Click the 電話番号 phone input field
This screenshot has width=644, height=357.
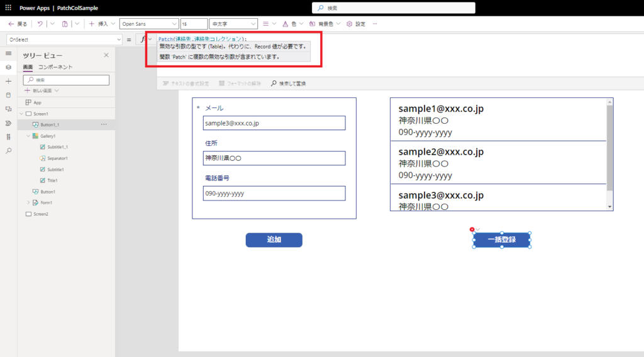tap(274, 194)
